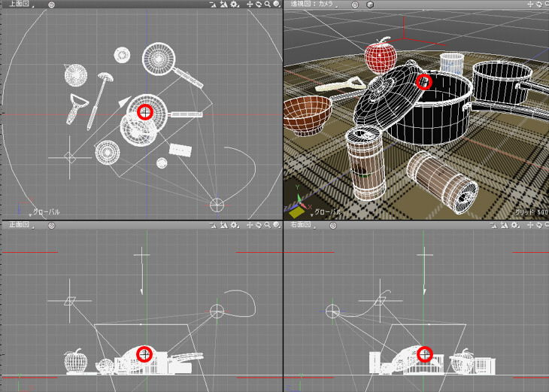
Task: Click the グリッド 500 label in perspective view
Action: (530, 213)
